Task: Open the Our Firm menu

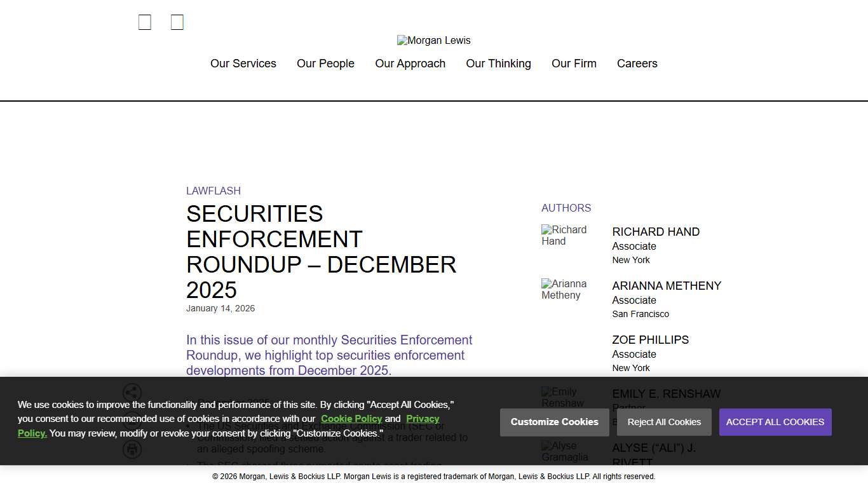Action: [574, 64]
